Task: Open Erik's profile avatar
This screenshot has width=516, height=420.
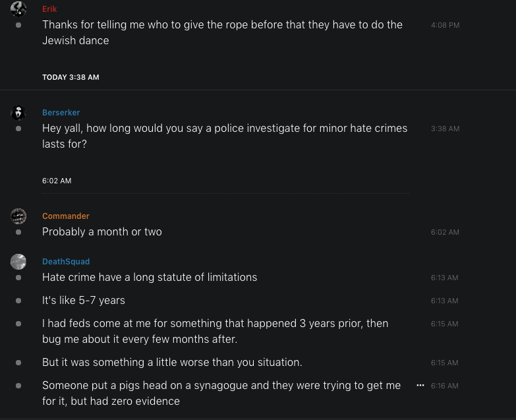Action: (x=18, y=9)
